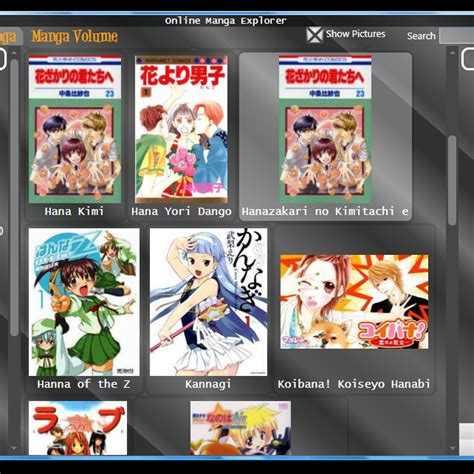This screenshot has width=474, height=474.
Task: Click the manga grid scrollbar thumb
Action: click(x=452, y=180)
